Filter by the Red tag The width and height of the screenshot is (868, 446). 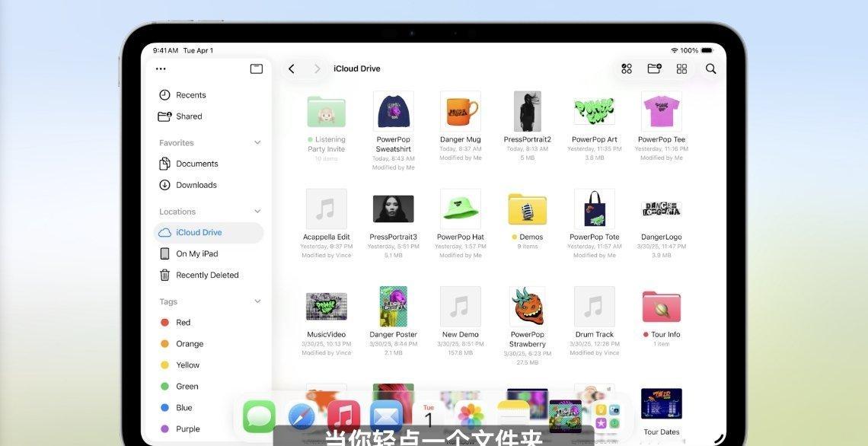(209, 323)
